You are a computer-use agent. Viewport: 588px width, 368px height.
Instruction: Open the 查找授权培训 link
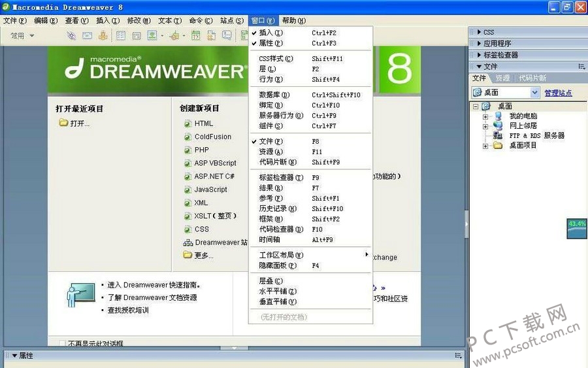128,310
